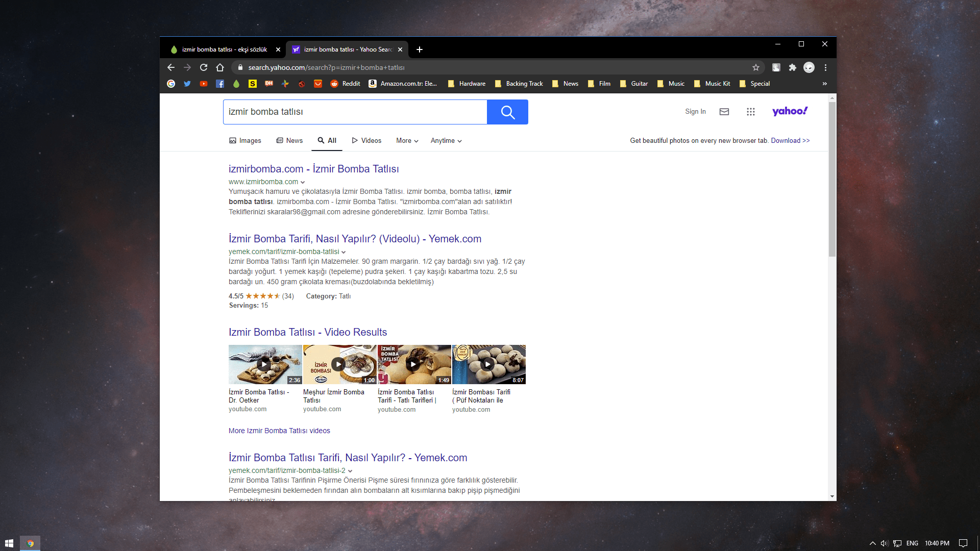Bookmark this page with star icon
The height and width of the screenshot is (551, 980).
(756, 67)
